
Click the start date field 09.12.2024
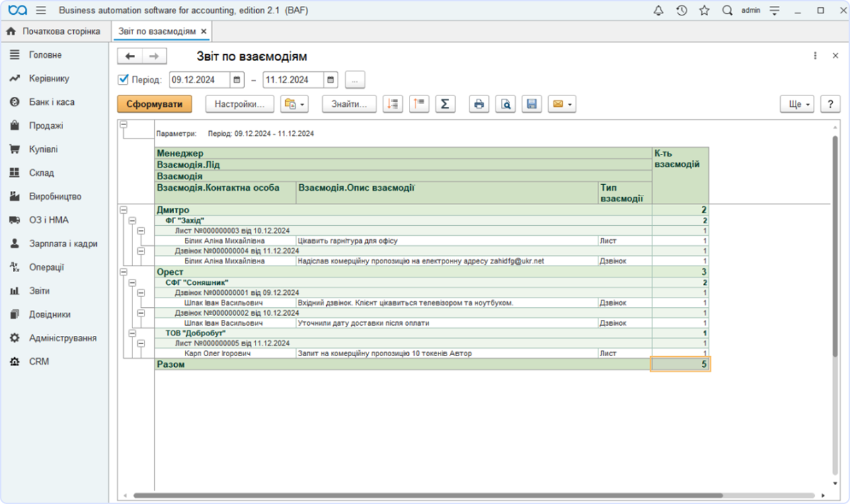coord(200,80)
